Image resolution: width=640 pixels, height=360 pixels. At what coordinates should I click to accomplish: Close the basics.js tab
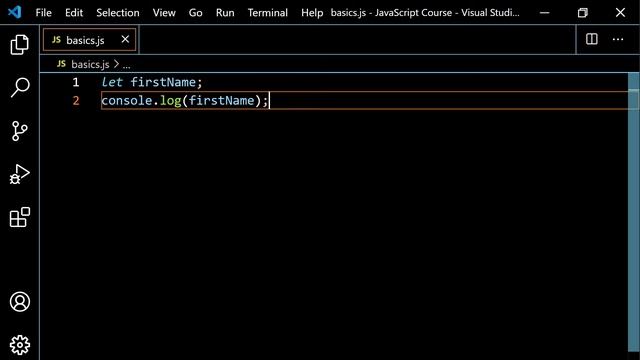(x=125, y=39)
